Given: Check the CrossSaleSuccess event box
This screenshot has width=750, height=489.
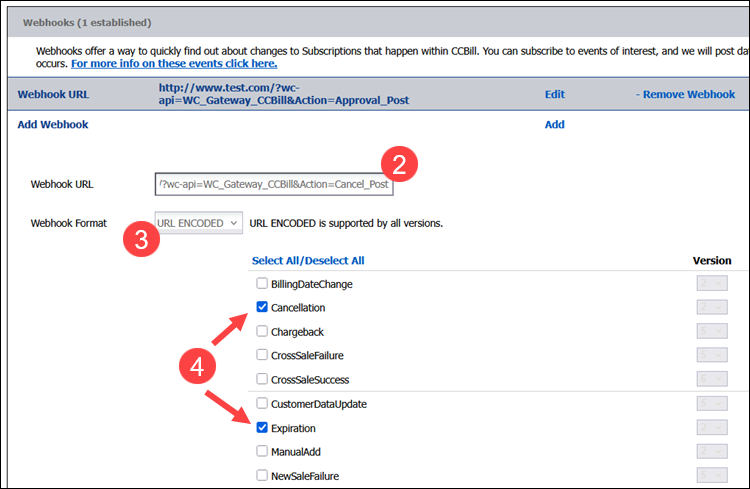Looking at the screenshot, I should click(x=262, y=379).
